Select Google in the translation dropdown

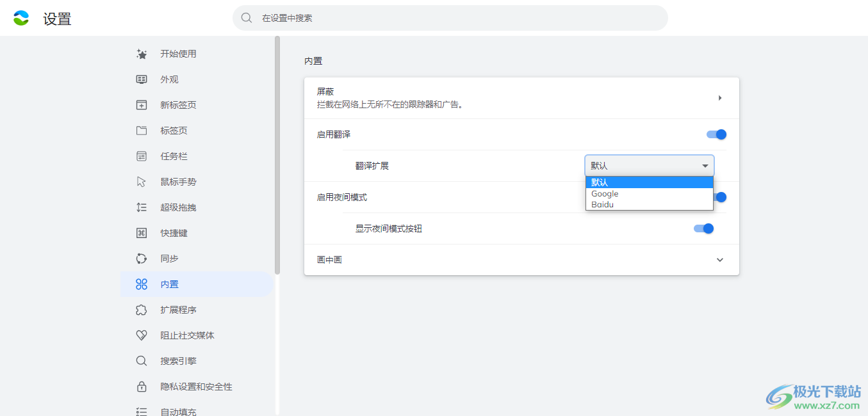605,194
